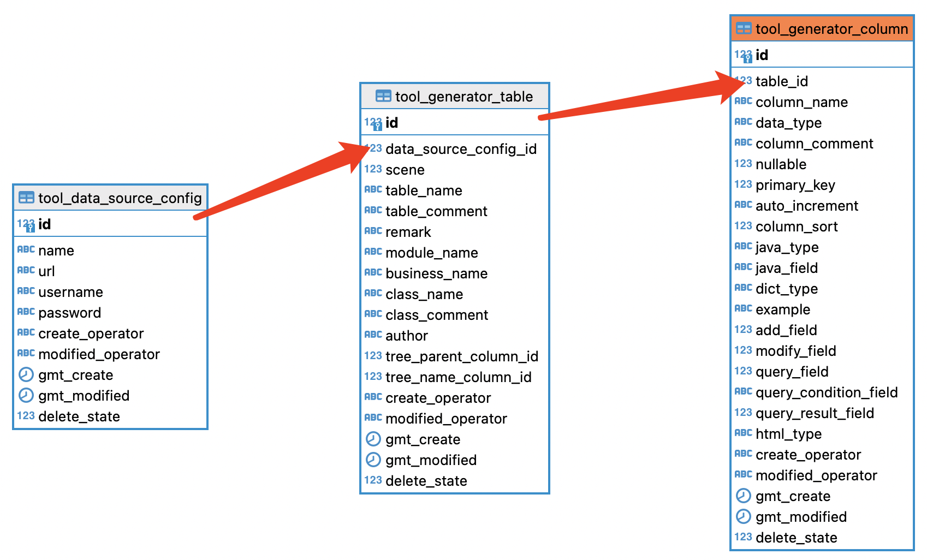Select the table_id column

click(x=782, y=81)
